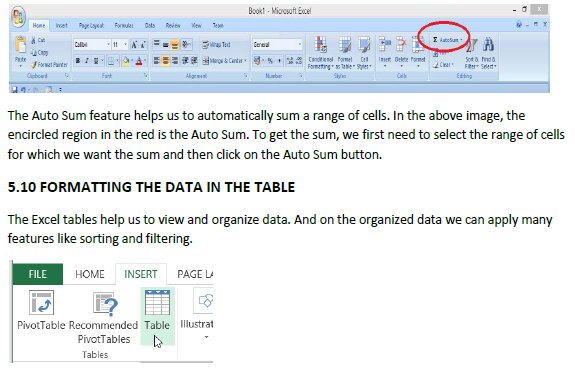The image size is (575, 375).
Task: Align text right
Action: tap(175, 60)
